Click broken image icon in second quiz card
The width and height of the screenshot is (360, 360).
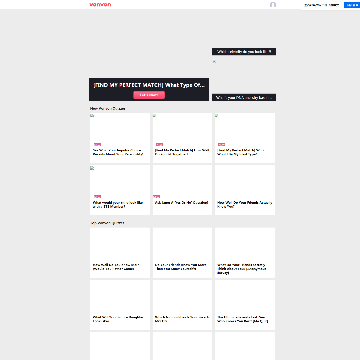coord(155,115)
